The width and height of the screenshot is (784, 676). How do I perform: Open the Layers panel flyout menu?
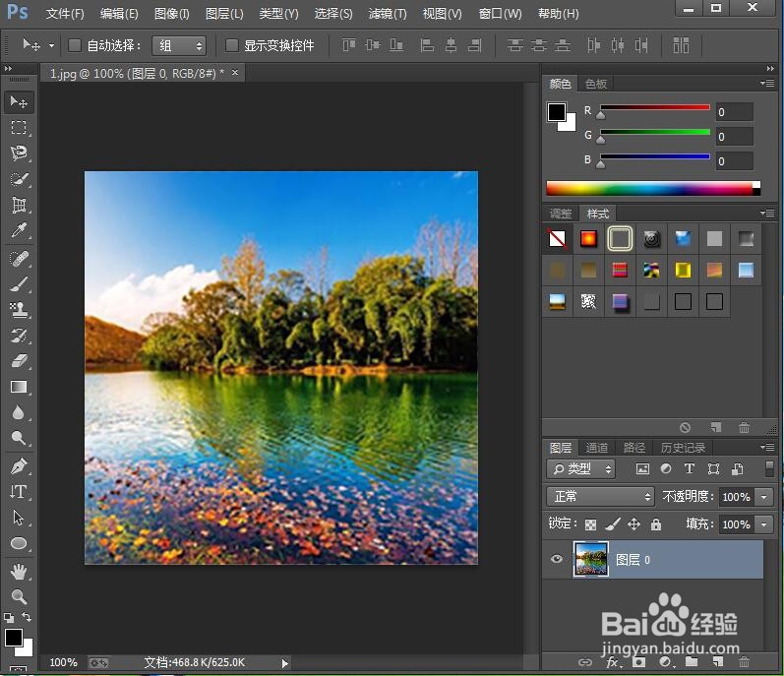click(767, 447)
